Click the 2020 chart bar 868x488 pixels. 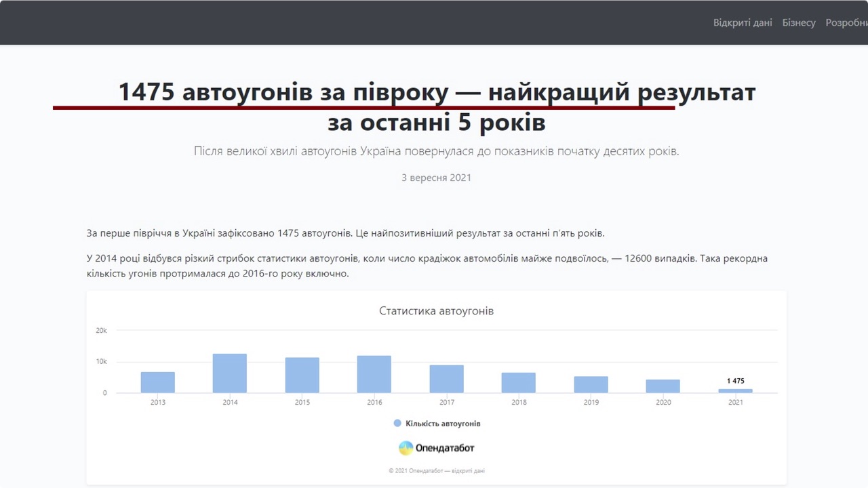click(x=663, y=386)
